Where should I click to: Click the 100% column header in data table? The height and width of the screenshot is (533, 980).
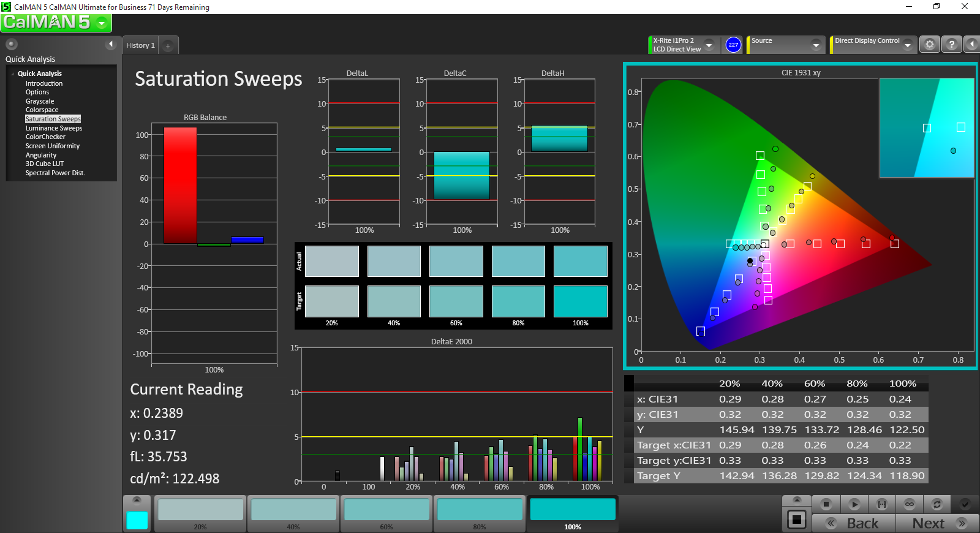[x=903, y=384]
